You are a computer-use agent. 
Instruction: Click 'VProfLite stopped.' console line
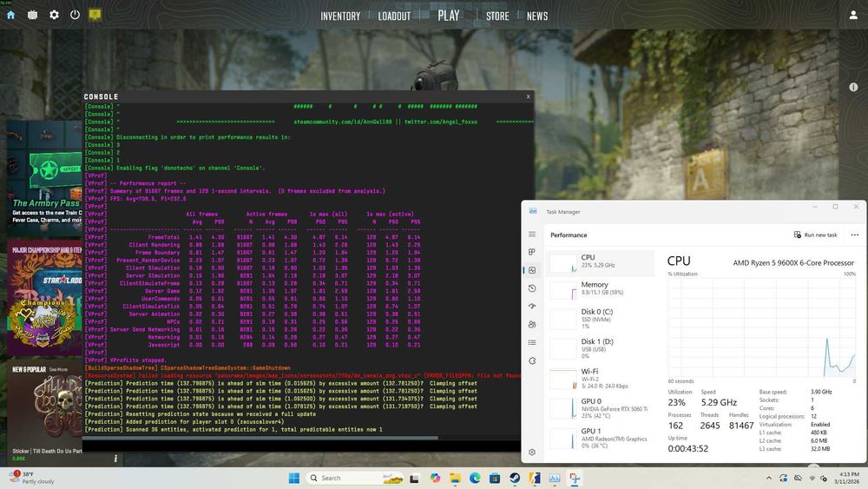[x=137, y=360]
